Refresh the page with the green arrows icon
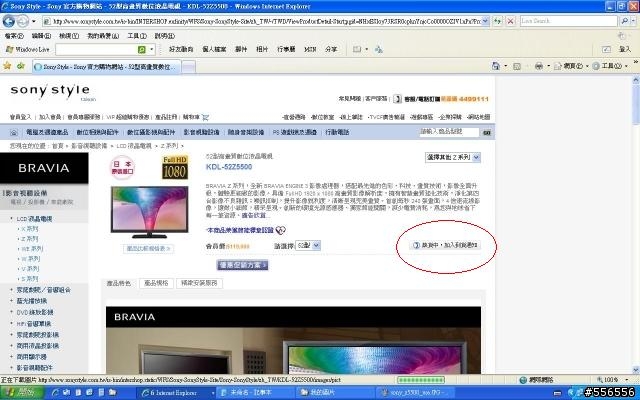The image size is (640, 400). [x=497, y=21]
